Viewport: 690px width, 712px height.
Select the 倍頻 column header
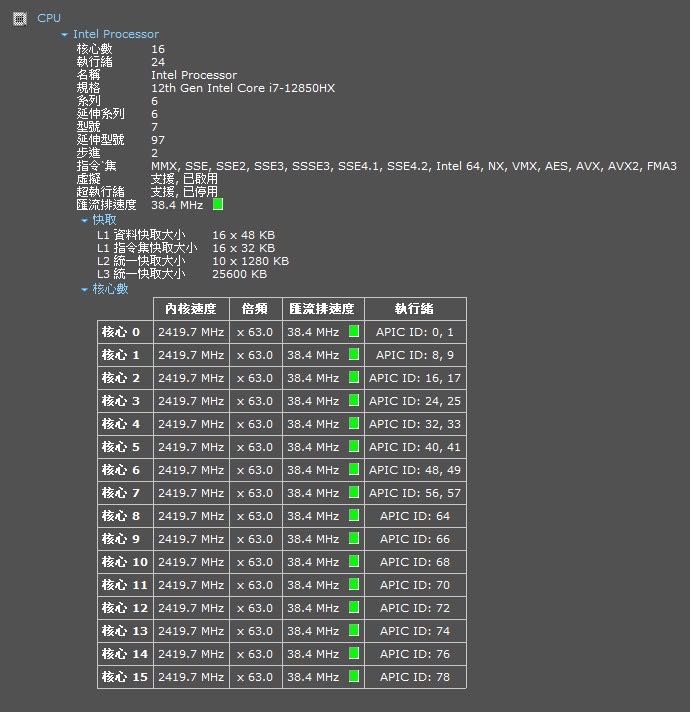pos(256,309)
